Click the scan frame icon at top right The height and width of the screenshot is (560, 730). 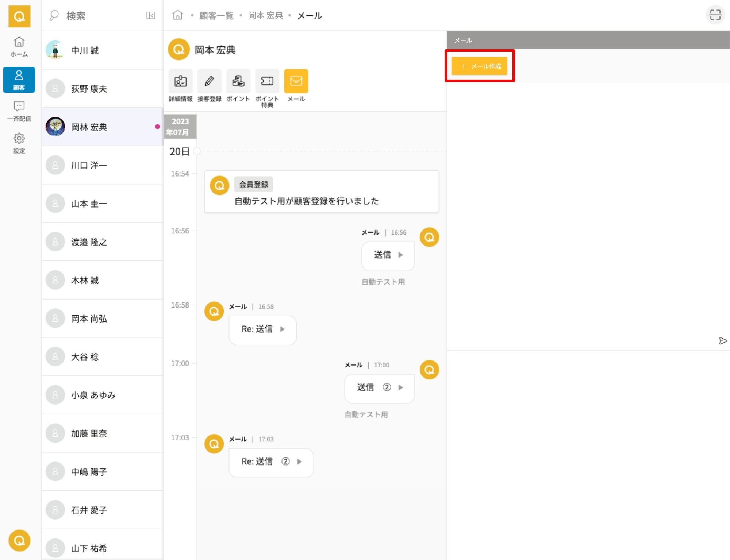(x=715, y=15)
